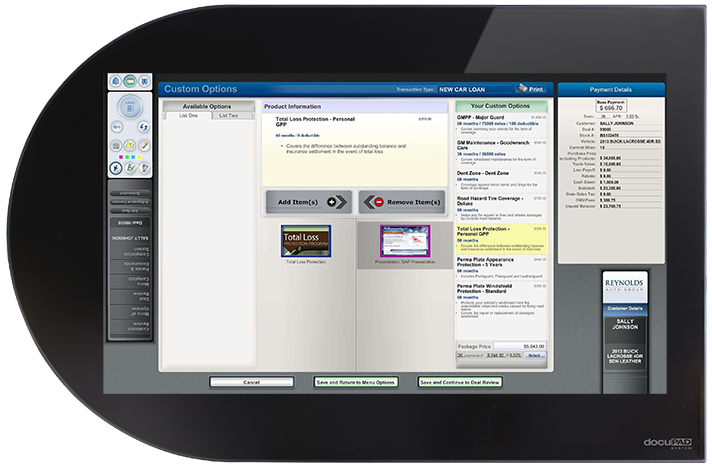Click the flipped Menu of Options item
712x469 pixels.
130,311
